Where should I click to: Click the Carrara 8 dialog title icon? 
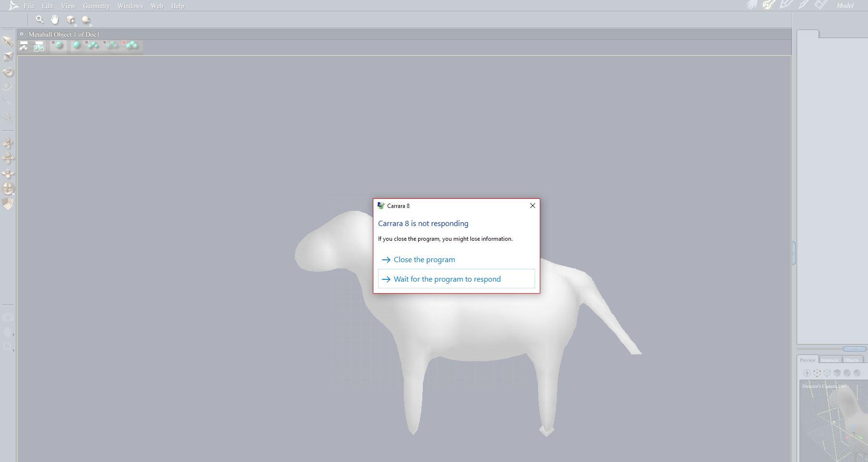click(x=380, y=206)
